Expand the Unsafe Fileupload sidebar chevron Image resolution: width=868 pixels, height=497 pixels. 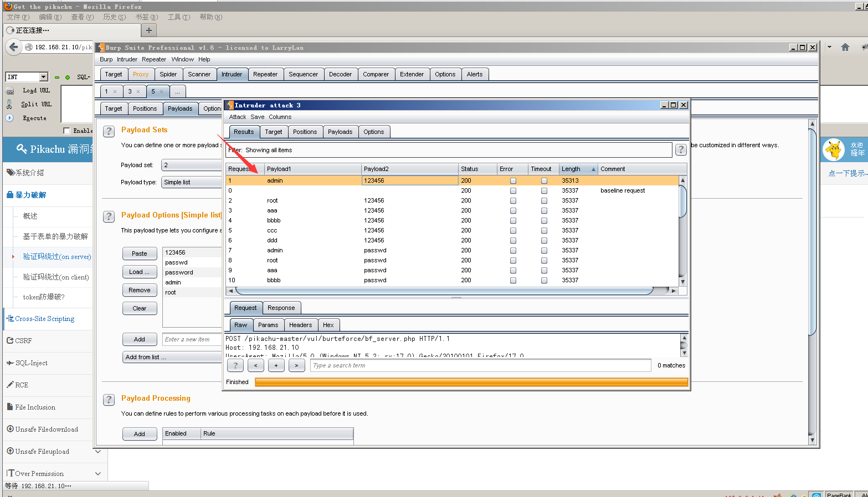pos(98,452)
